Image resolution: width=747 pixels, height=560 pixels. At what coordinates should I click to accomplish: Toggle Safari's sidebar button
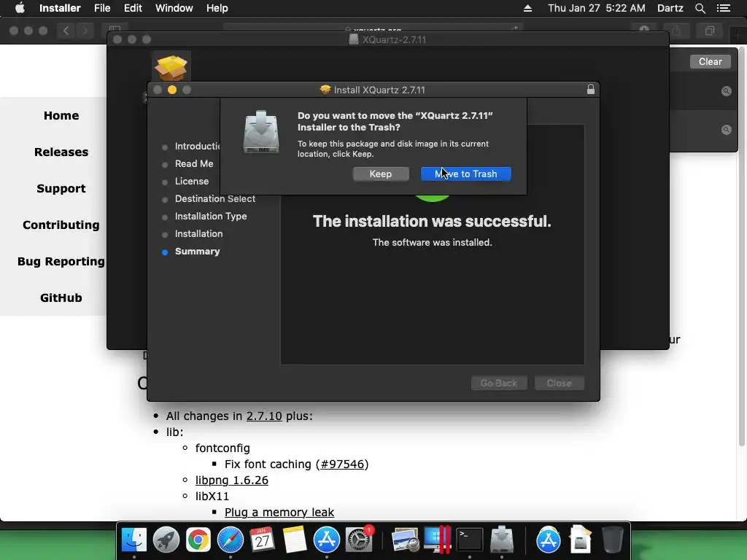coord(115,29)
